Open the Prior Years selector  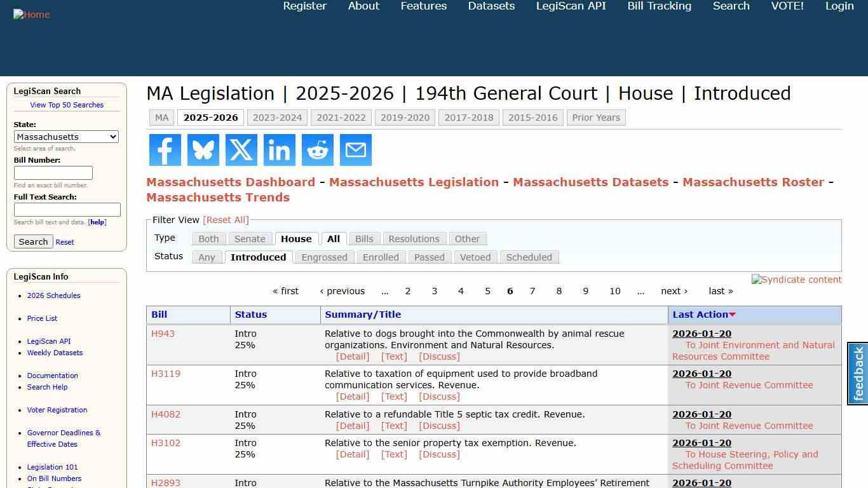[x=596, y=117]
